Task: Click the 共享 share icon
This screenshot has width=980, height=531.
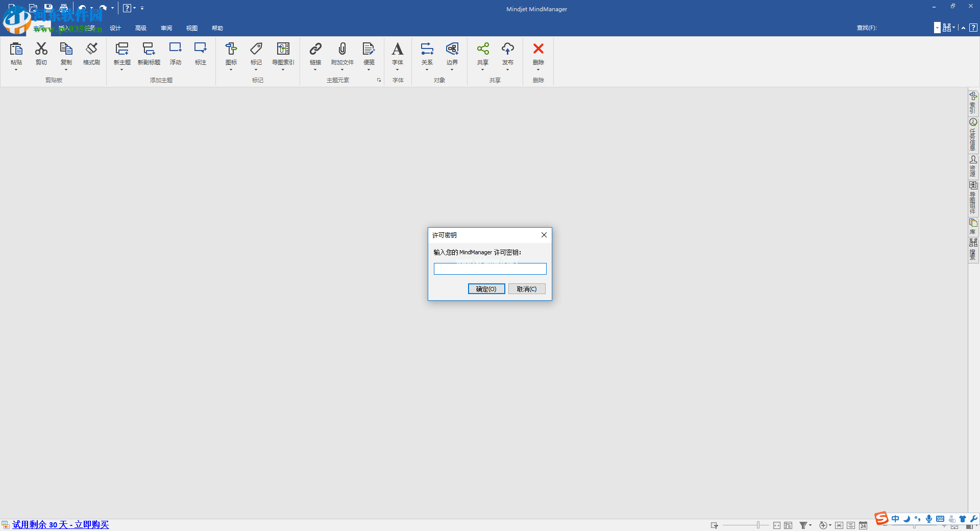Action: (x=483, y=49)
